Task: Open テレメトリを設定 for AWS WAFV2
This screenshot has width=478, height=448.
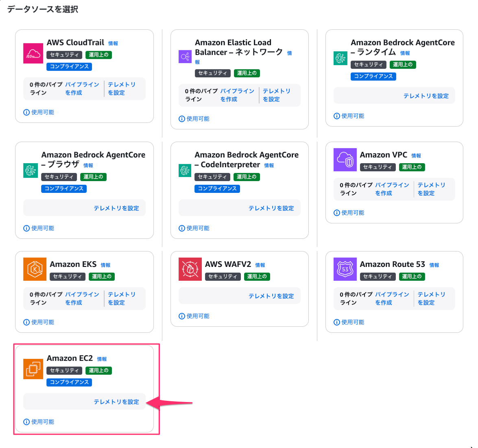Action: 271,296
